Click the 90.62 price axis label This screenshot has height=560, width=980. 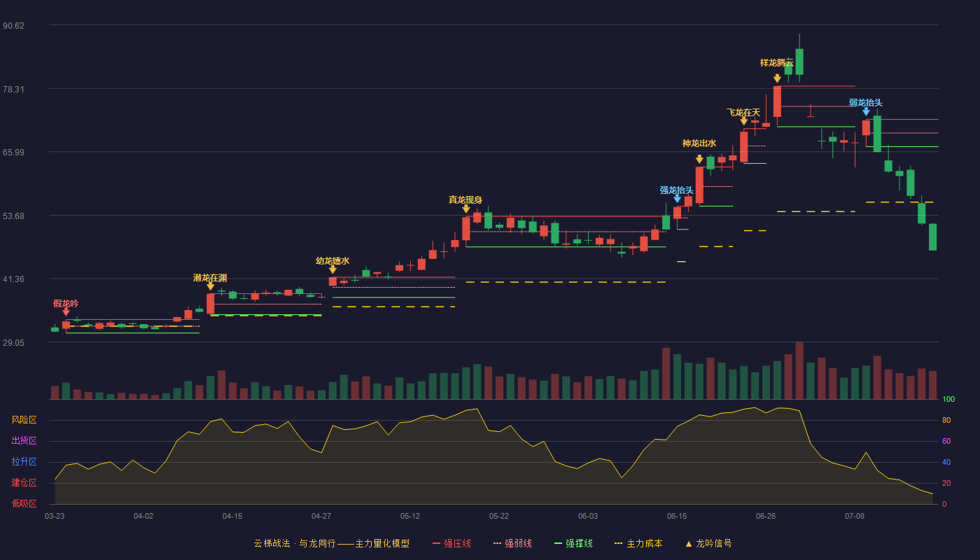click(x=13, y=26)
